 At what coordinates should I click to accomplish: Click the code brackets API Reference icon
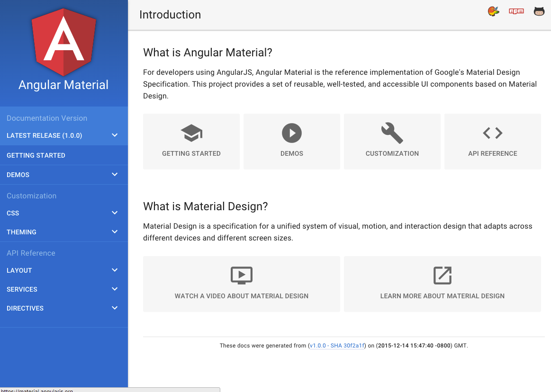pyautogui.click(x=492, y=133)
